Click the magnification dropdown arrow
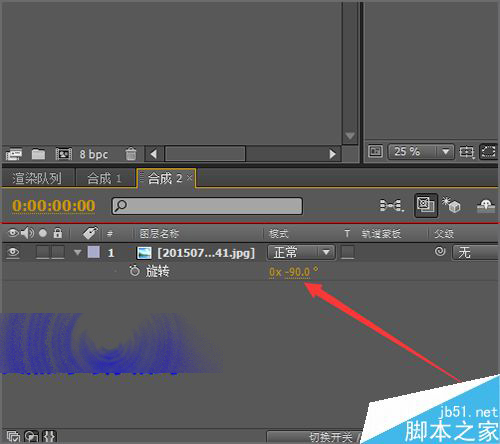This screenshot has height=444, width=500. pyautogui.click(x=446, y=152)
